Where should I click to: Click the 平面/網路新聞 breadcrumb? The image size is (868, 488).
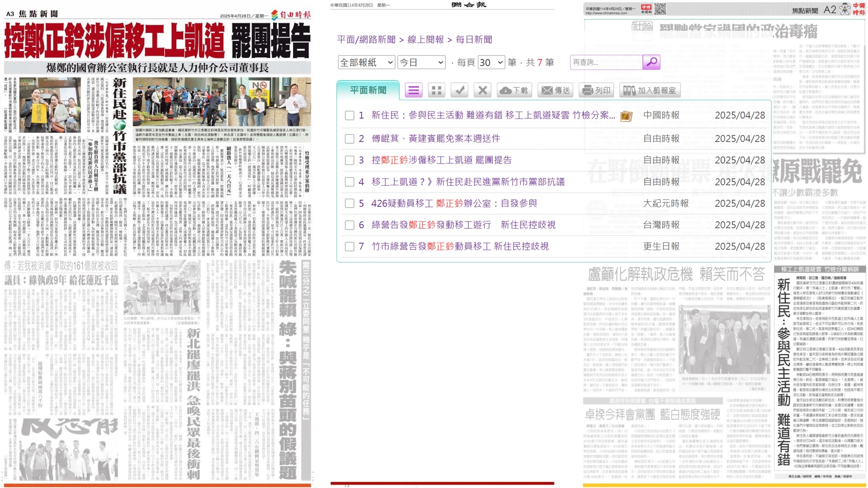366,40
